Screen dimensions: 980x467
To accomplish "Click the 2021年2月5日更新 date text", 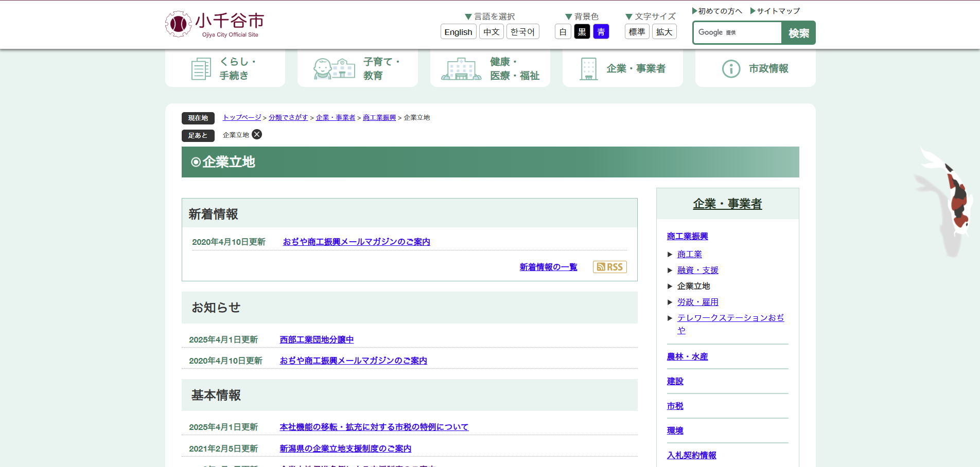I will [223, 448].
